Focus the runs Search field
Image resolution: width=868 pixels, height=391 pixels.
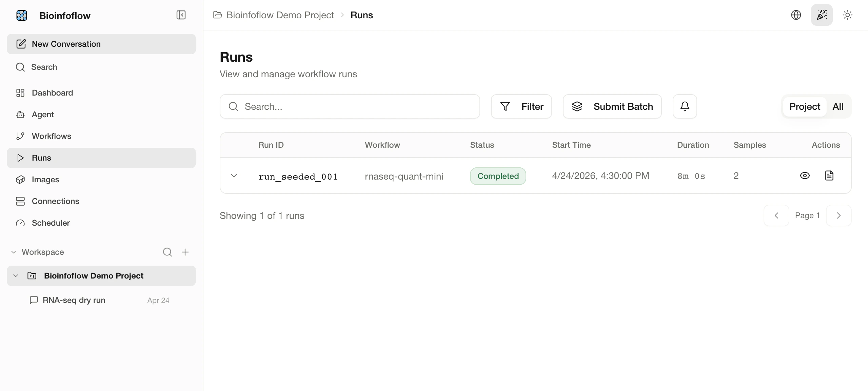350,106
